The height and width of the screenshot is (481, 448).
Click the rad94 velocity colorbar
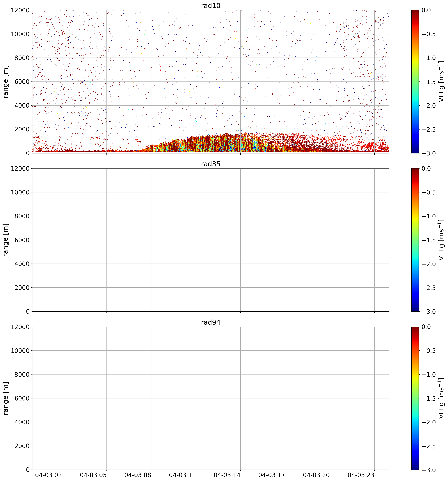pyautogui.click(x=415, y=398)
